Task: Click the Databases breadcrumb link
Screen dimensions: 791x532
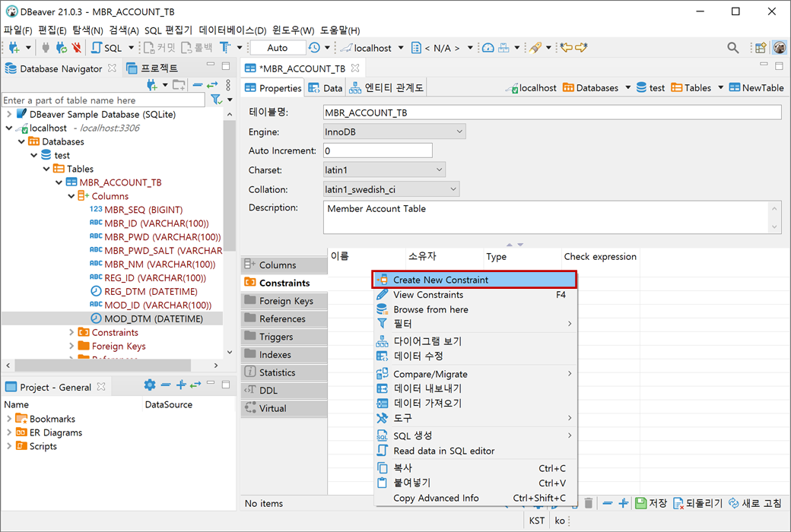Action: (591, 87)
